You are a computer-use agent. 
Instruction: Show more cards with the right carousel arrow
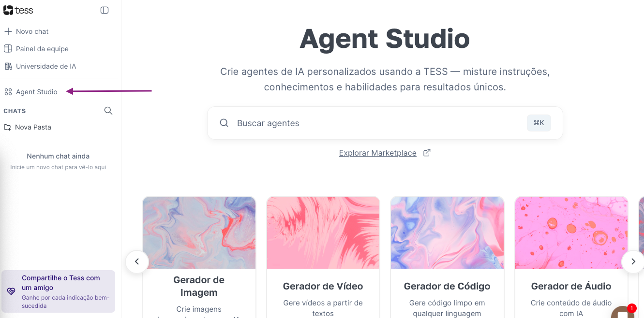pos(633,261)
